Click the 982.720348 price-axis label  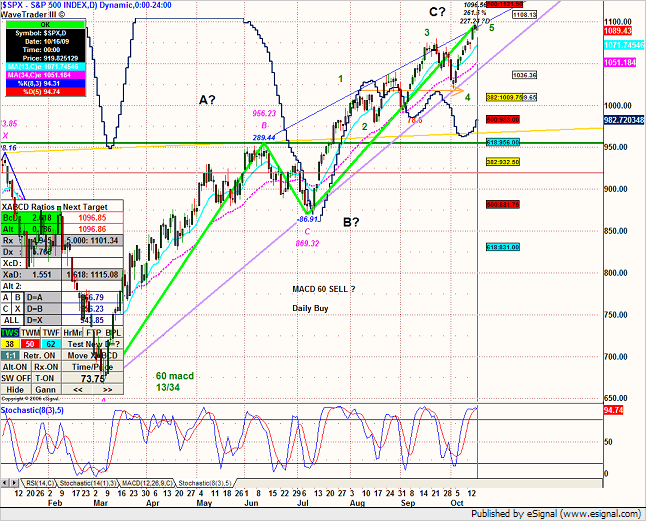click(624, 120)
